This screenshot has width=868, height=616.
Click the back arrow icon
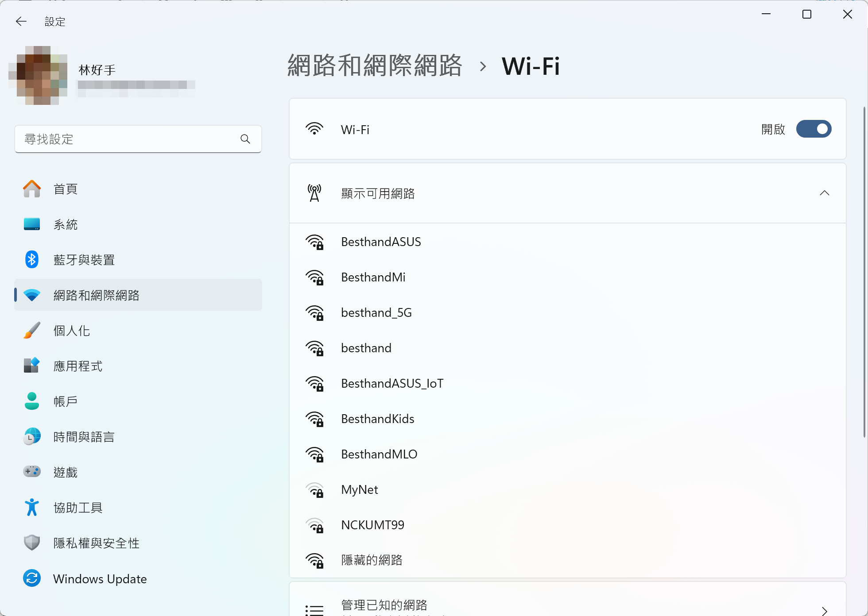coord(21,21)
